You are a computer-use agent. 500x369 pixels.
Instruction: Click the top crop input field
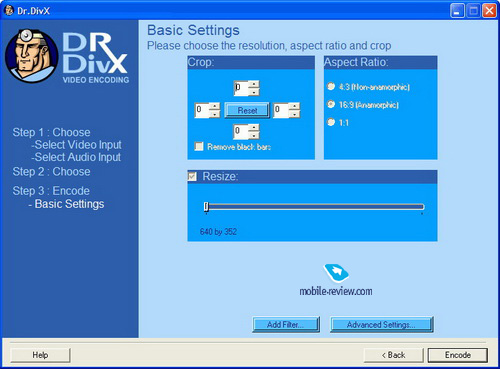(x=241, y=88)
